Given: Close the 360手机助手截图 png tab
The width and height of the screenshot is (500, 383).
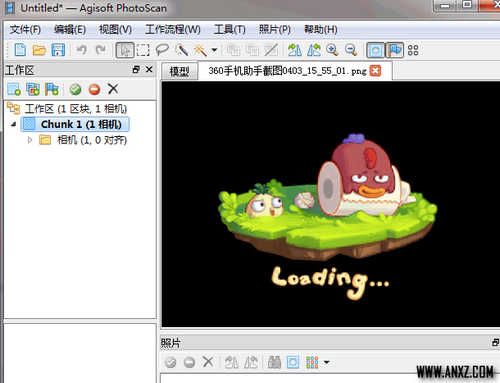Looking at the screenshot, I should pos(375,71).
